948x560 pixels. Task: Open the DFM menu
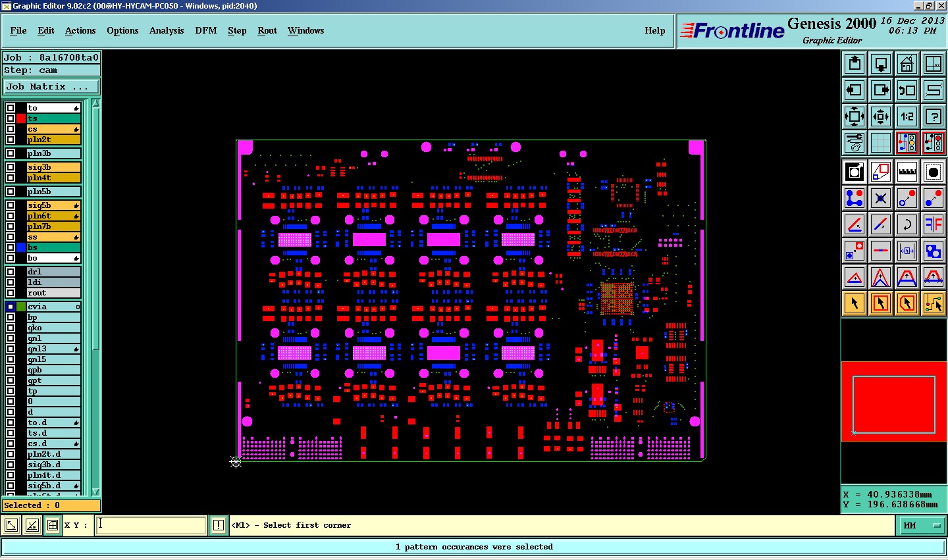tap(206, 30)
